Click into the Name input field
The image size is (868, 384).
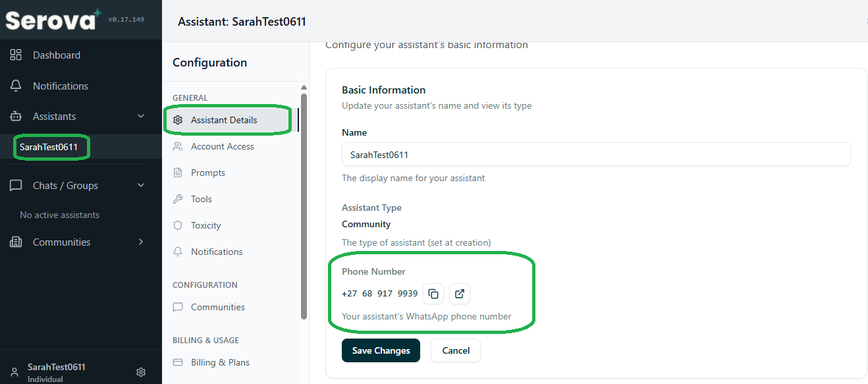[595, 155]
